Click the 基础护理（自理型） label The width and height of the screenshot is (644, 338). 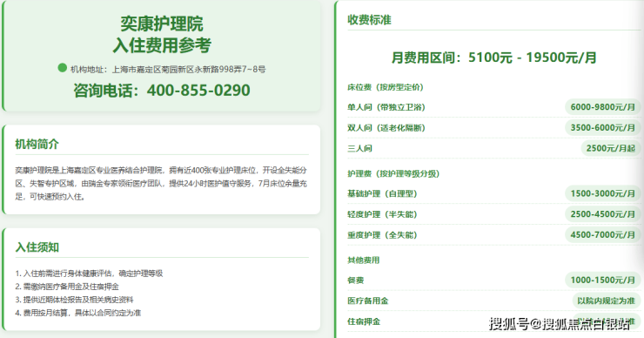click(382, 193)
